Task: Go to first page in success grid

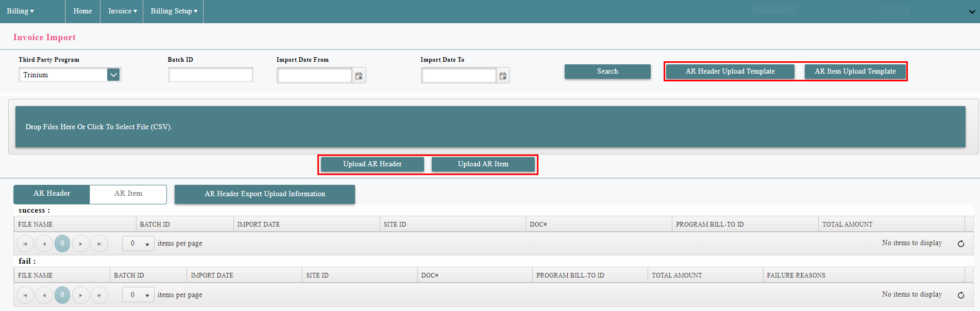Action: point(25,244)
